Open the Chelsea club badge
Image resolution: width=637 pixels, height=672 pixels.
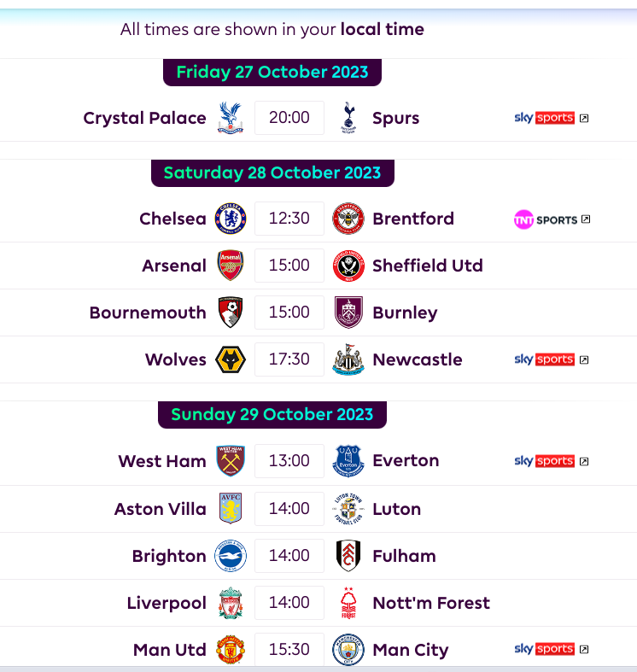tap(231, 219)
